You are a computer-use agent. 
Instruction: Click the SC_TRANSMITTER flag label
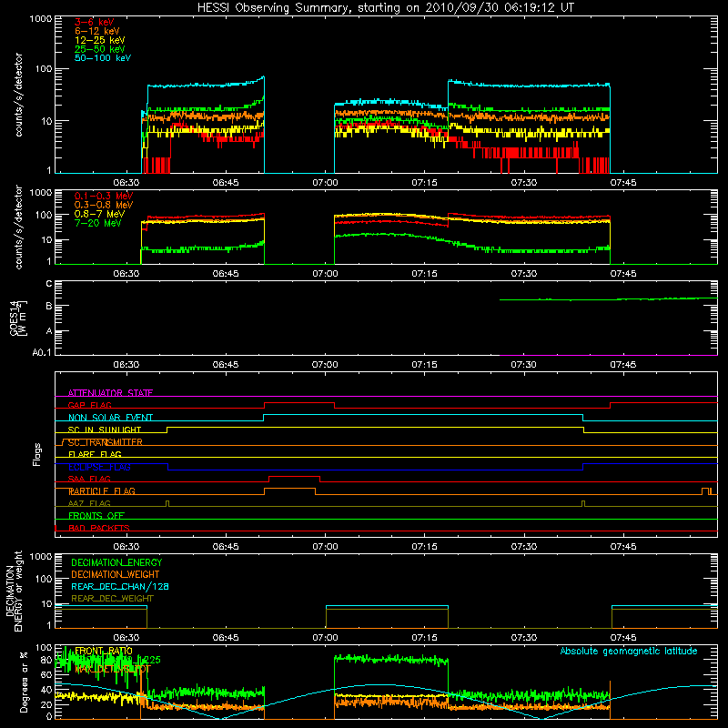[105, 442]
